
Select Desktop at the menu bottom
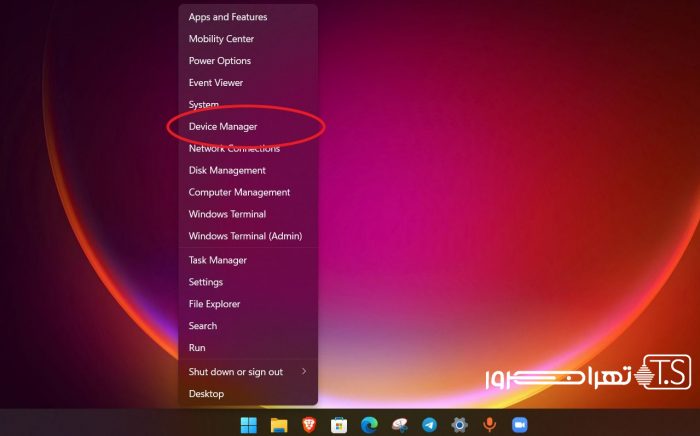tap(206, 394)
